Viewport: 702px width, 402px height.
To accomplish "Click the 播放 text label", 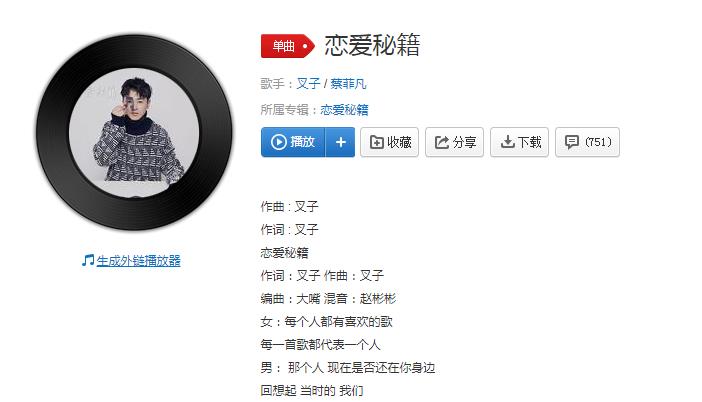I will coord(302,142).
